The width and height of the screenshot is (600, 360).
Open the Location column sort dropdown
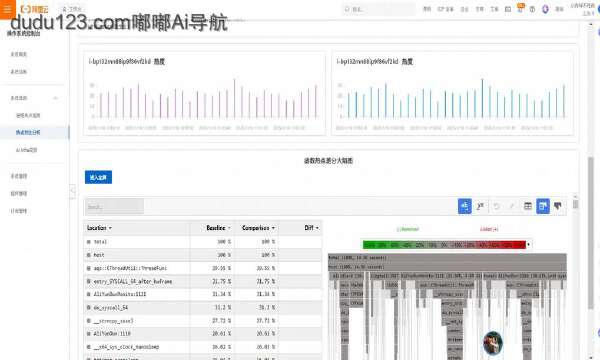pos(110,228)
